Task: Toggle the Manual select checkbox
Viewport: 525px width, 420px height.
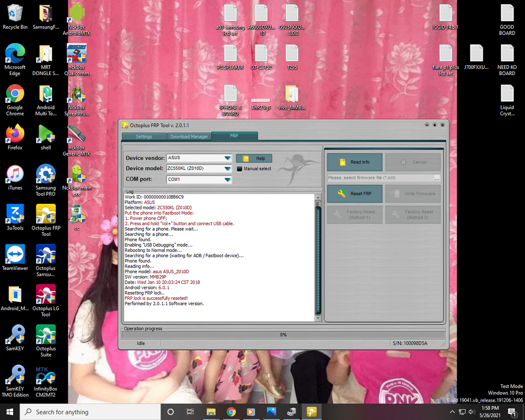Action: point(239,169)
